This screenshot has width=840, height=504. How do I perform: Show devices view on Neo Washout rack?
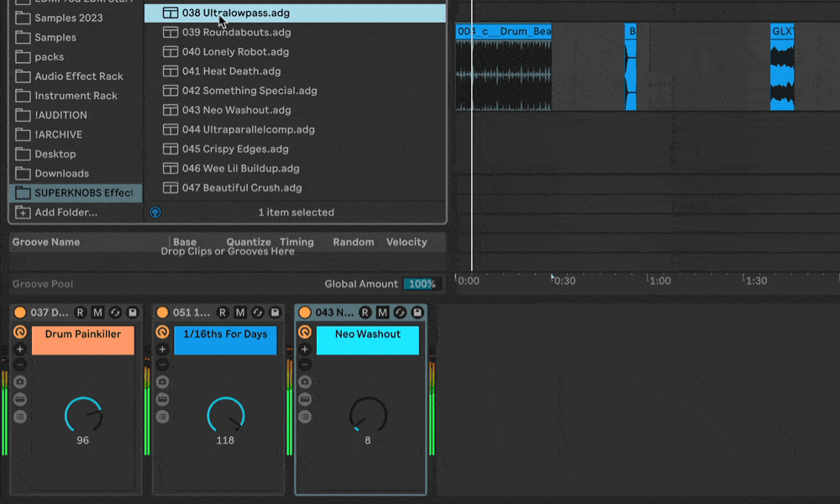coord(306,417)
